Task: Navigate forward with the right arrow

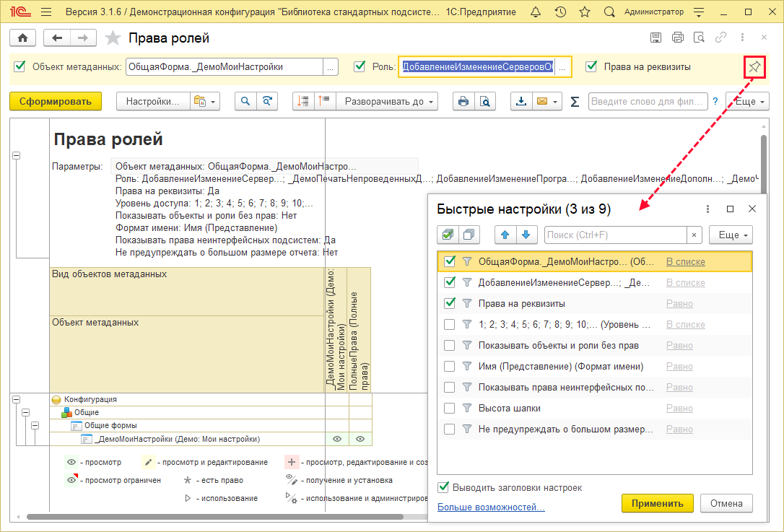Action: (83, 38)
